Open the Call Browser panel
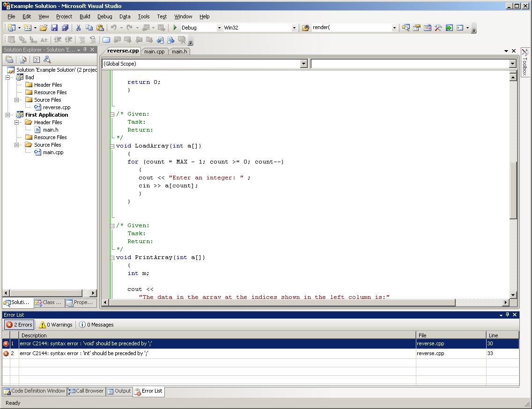The width and height of the screenshot is (532, 409). point(86,391)
